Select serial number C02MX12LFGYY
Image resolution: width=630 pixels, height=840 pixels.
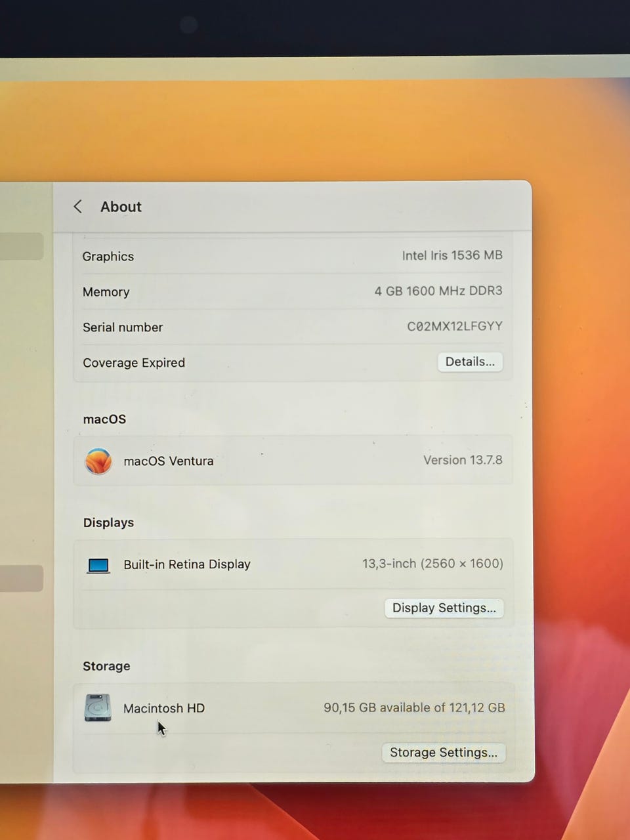(455, 326)
